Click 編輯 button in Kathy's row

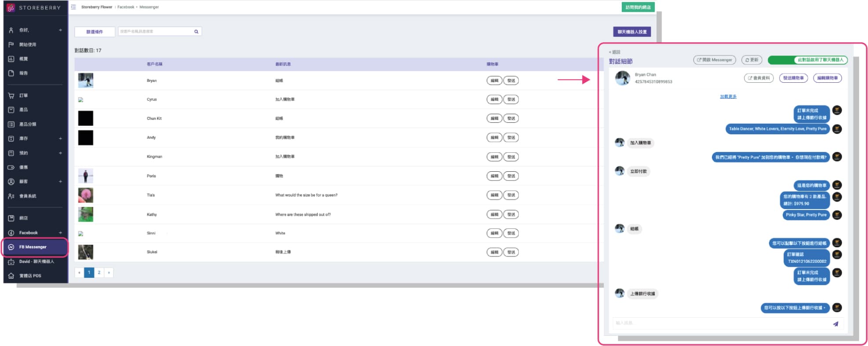(494, 214)
